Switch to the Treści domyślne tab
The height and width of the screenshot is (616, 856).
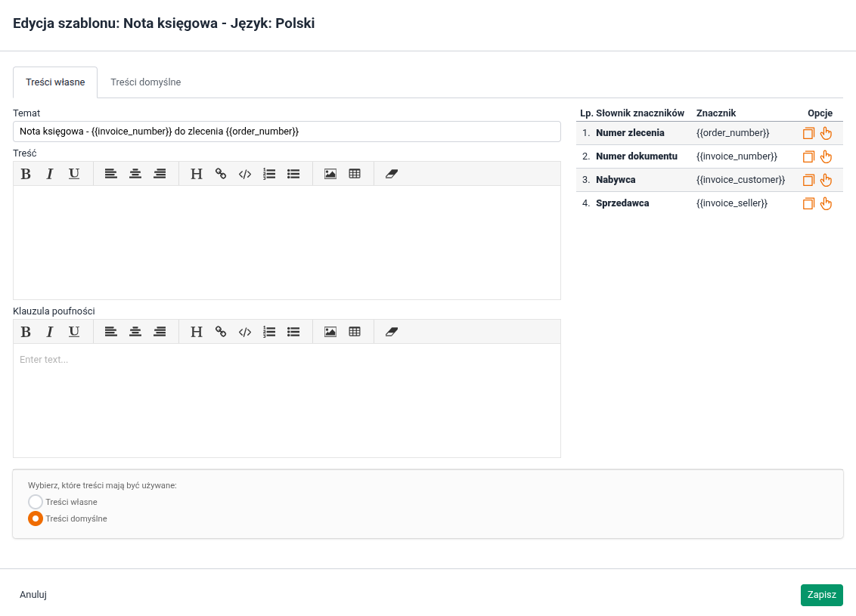[146, 82]
